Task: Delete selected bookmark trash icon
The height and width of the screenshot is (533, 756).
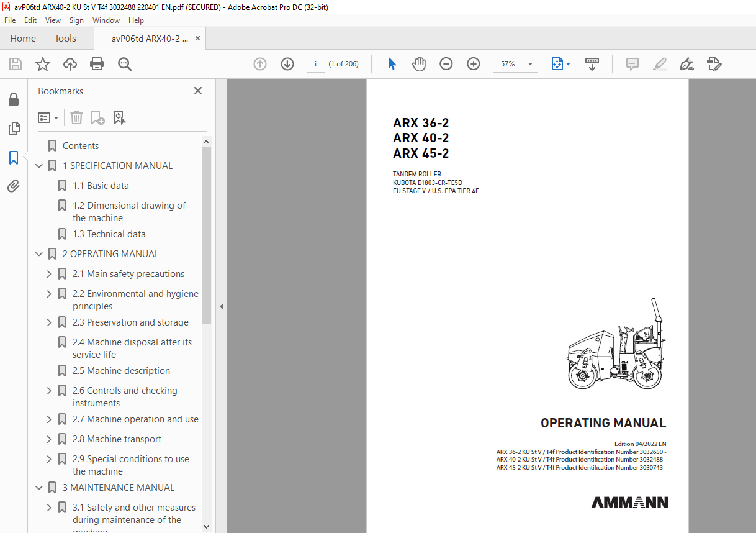Action: [x=76, y=117]
